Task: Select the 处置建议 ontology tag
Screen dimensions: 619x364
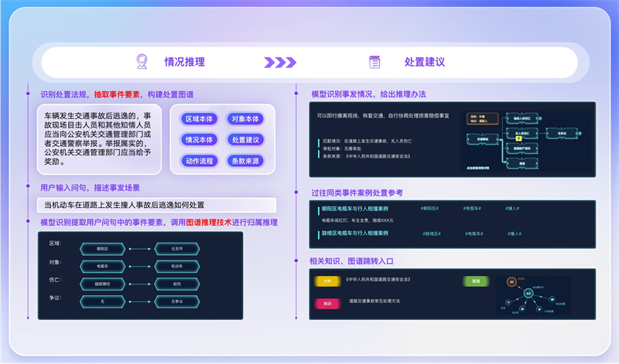Action: pyautogui.click(x=245, y=140)
